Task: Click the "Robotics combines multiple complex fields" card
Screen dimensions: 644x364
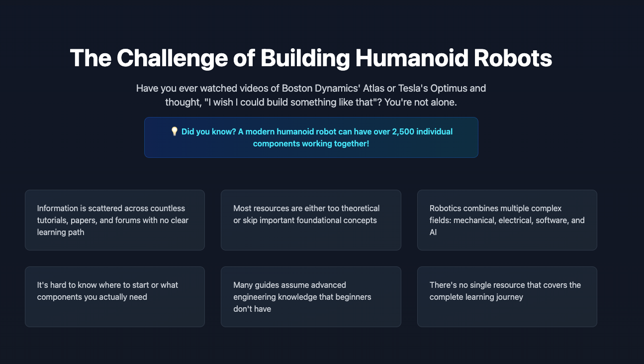Action: 507,220
